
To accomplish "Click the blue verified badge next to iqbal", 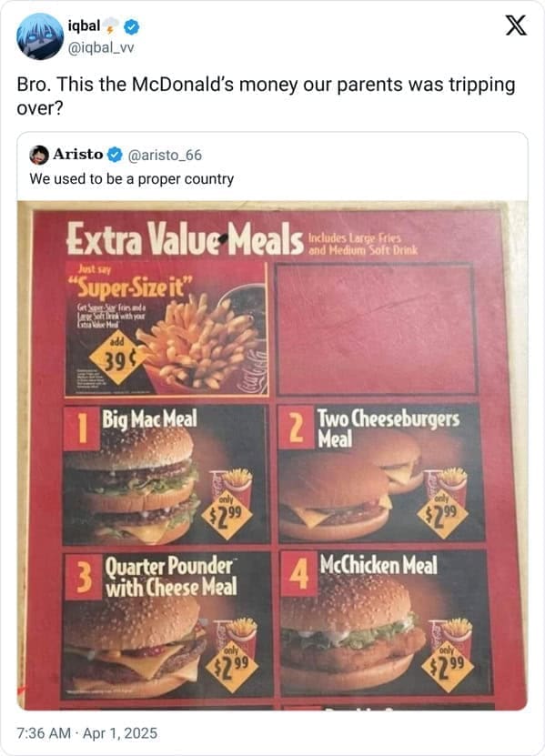I will (x=131, y=27).
